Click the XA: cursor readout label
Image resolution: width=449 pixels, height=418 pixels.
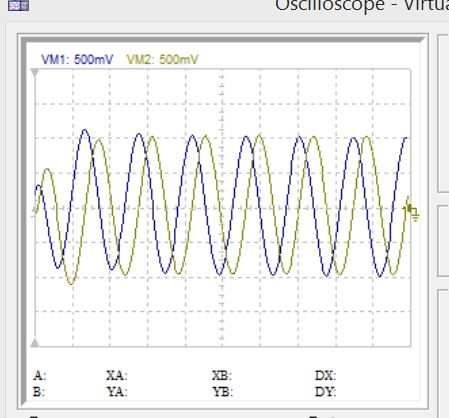117,376
